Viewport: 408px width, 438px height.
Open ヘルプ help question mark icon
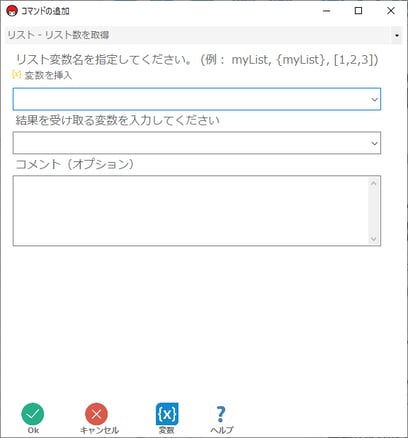point(221,414)
